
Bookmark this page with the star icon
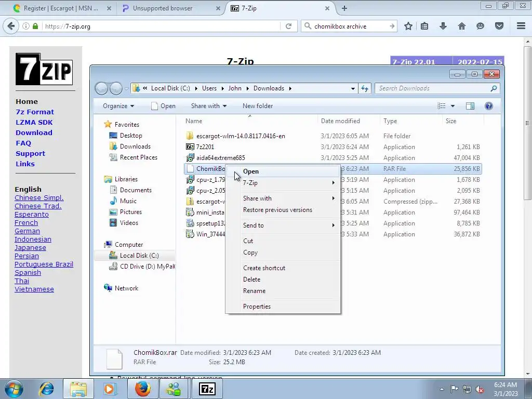(408, 26)
